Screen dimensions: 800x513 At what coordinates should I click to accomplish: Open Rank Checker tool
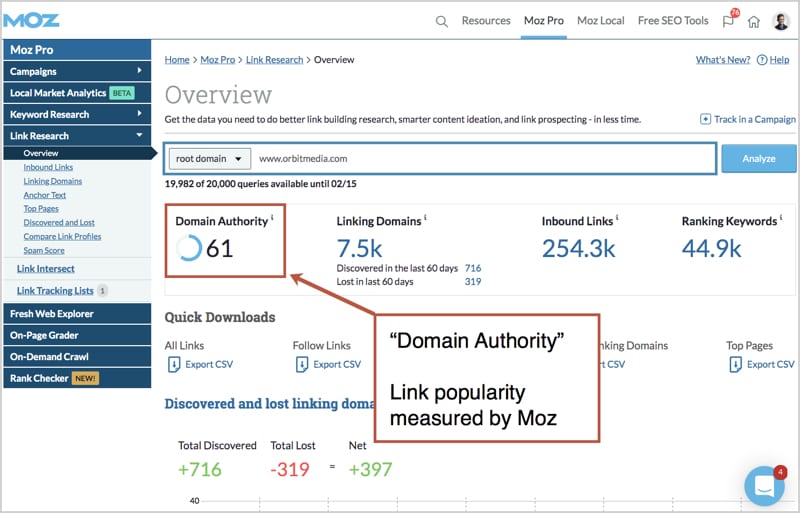coord(77,378)
